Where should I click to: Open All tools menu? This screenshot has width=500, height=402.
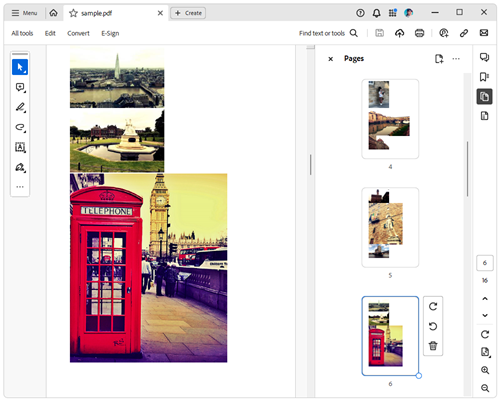tap(22, 33)
